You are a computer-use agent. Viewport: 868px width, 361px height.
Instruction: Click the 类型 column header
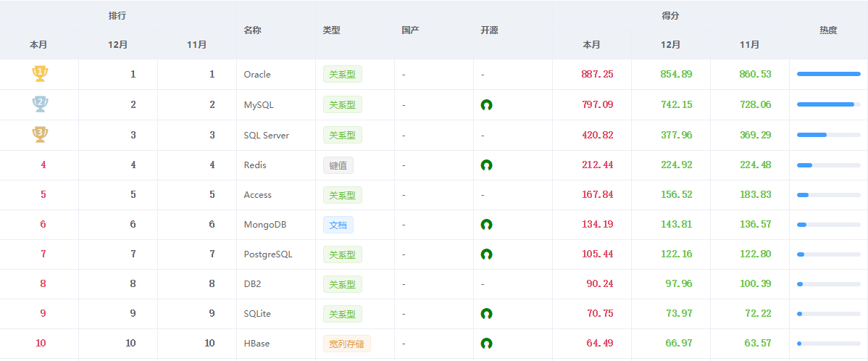click(x=332, y=30)
